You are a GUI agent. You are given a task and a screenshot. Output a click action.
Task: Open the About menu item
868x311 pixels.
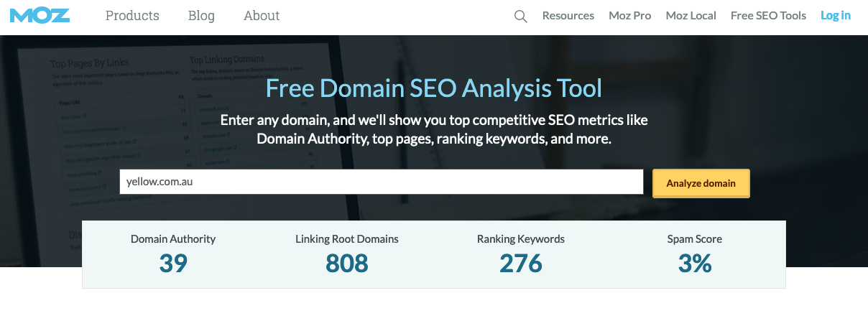(262, 15)
